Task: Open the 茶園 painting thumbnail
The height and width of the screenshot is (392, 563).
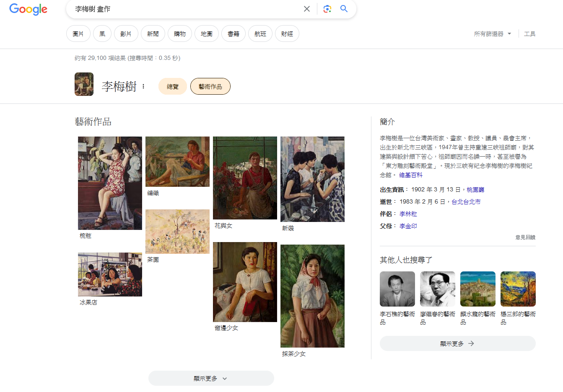Action: (x=177, y=231)
